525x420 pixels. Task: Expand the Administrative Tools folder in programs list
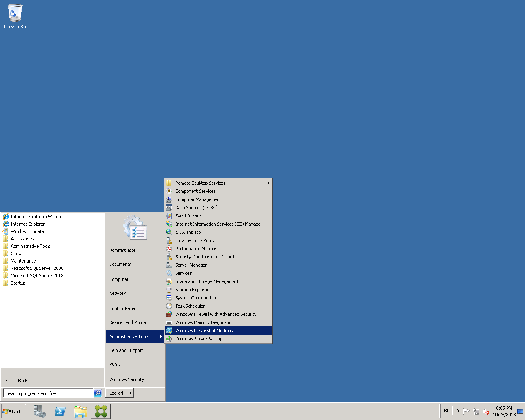pyautogui.click(x=30, y=246)
